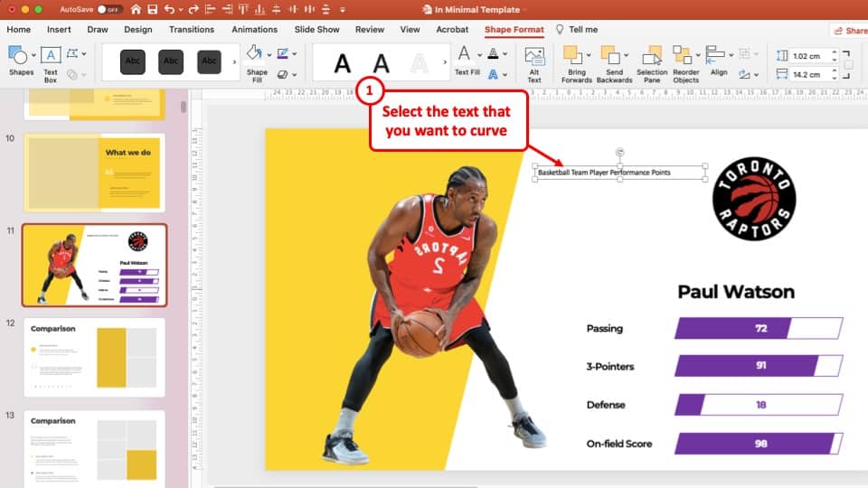Click the Undo arrow icon
The image size is (868, 488).
169,9
